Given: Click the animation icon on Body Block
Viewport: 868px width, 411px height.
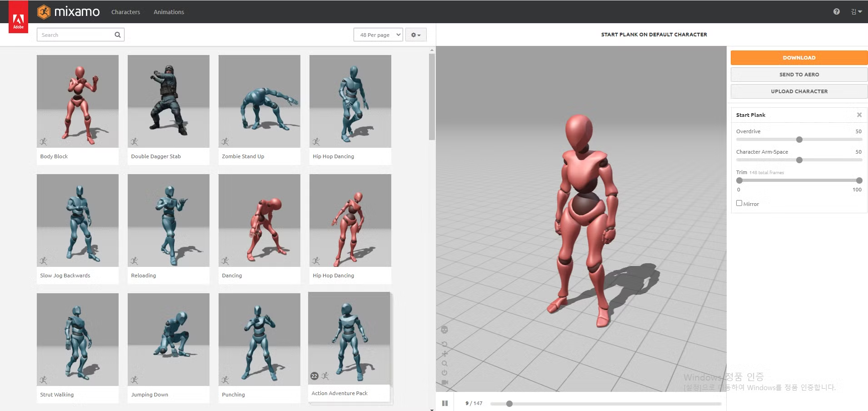Looking at the screenshot, I should click(x=43, y=141).
